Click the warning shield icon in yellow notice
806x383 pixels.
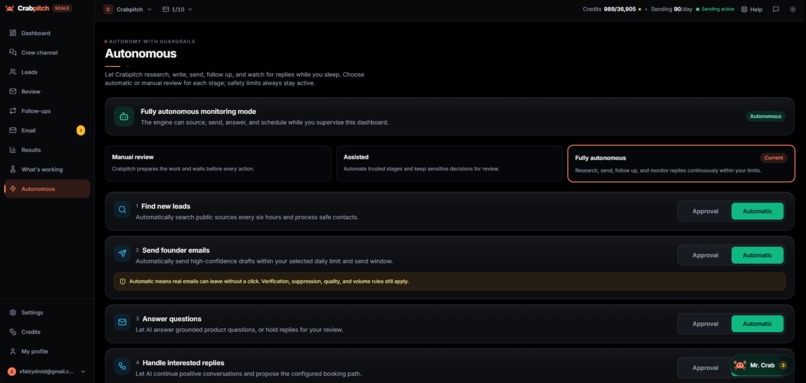[x=122, y=282]
